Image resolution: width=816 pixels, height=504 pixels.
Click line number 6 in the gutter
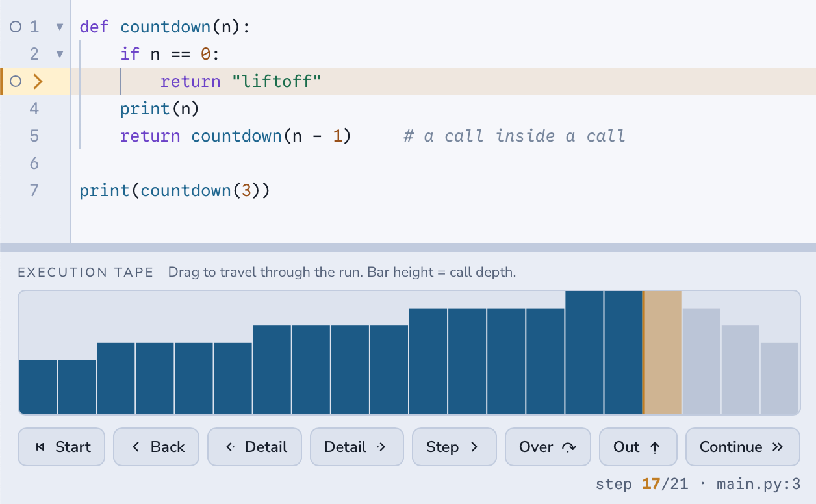click(x=34, y=163)
